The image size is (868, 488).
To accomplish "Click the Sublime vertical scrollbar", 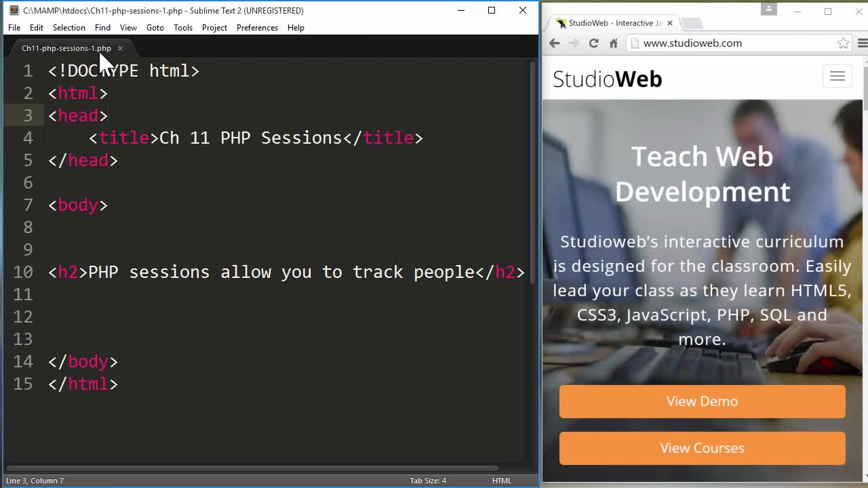I will pos(531,173).
